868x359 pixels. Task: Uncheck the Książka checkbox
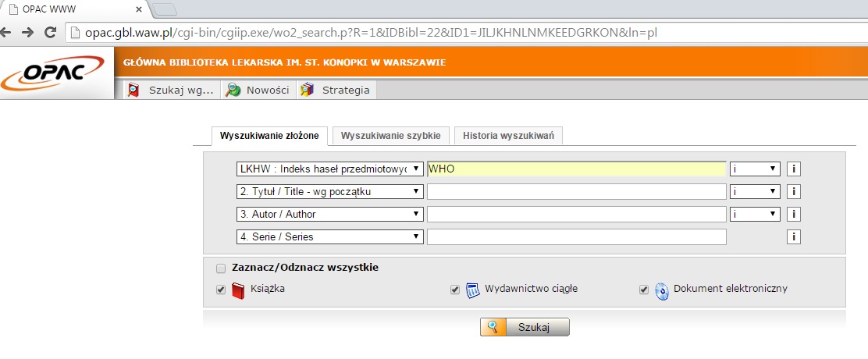coord(222,290)
